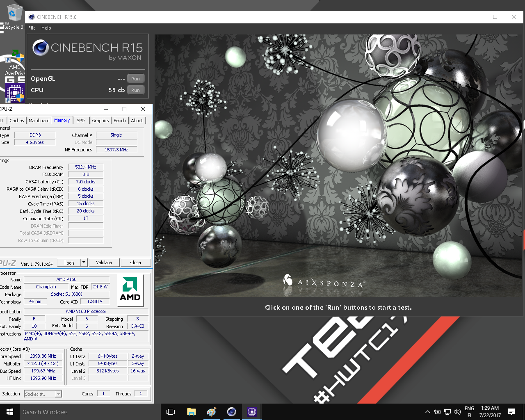Click the HT Link value 1595.90 MHz
Viewport: 525px width, 420px height.
43,378
